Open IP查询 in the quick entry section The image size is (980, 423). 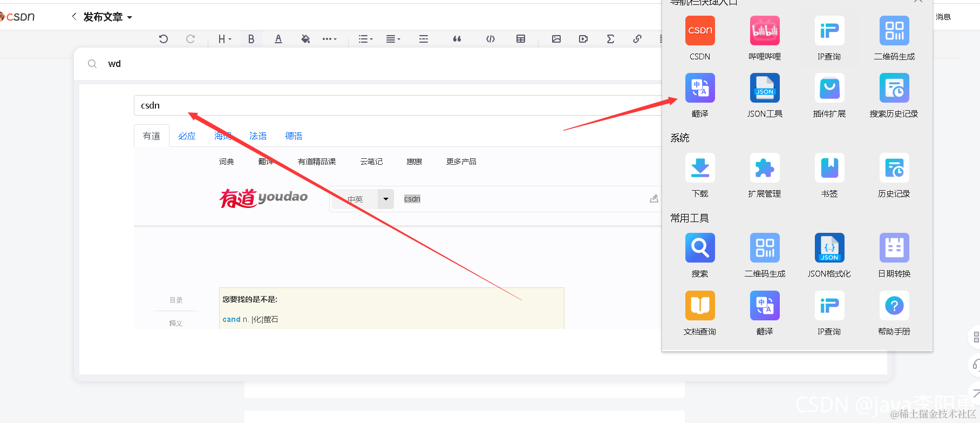click(x=829, y=31)
